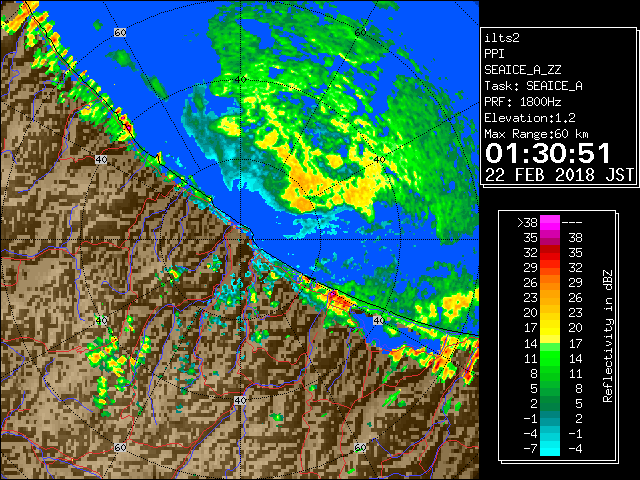Viewport: 640px width, 480px height.
Task: Pick the yellow swatch in the 17/20 row
Action: click(x=550, y=328)
